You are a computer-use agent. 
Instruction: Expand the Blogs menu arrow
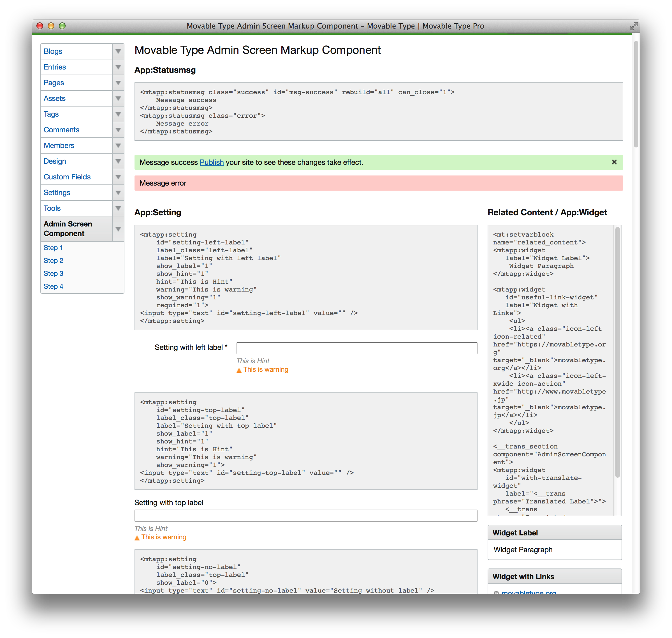pyautogui.click(x=118, y=51)
